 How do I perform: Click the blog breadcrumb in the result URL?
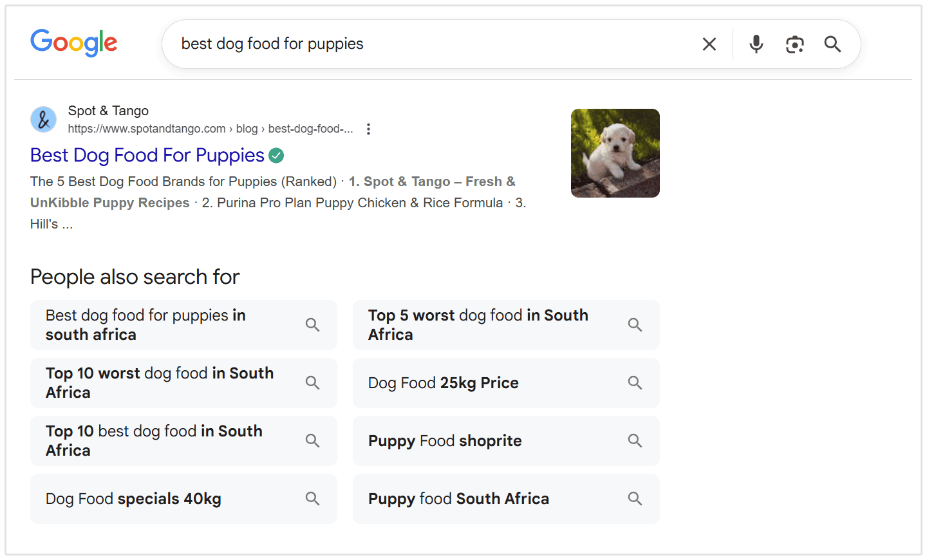pyautogui.click(x=247, y=129)
